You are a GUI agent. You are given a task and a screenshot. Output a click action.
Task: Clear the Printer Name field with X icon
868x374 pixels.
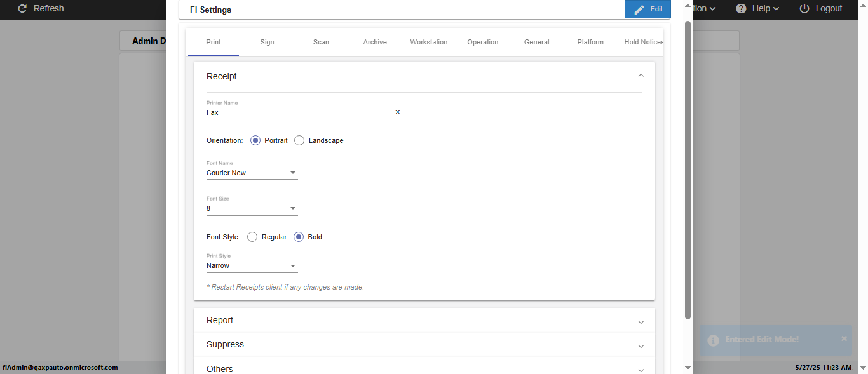pos(398,112)
